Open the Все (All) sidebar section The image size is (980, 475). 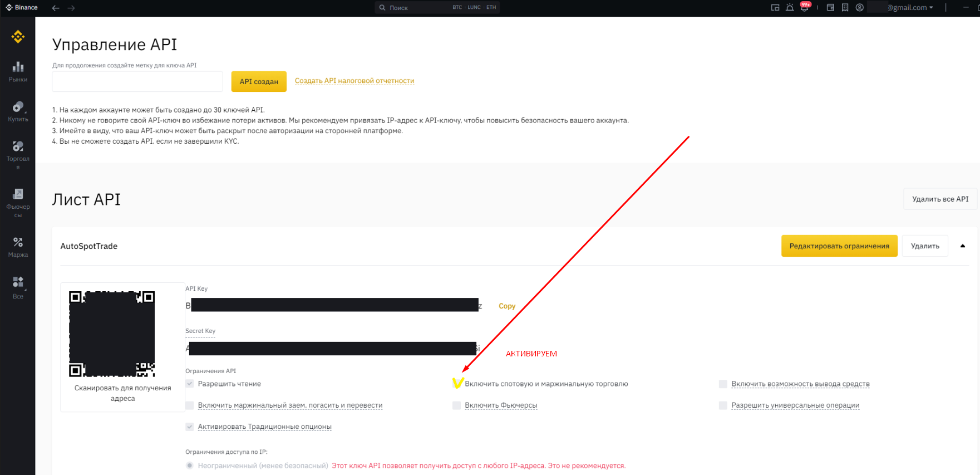click(18, 288)
